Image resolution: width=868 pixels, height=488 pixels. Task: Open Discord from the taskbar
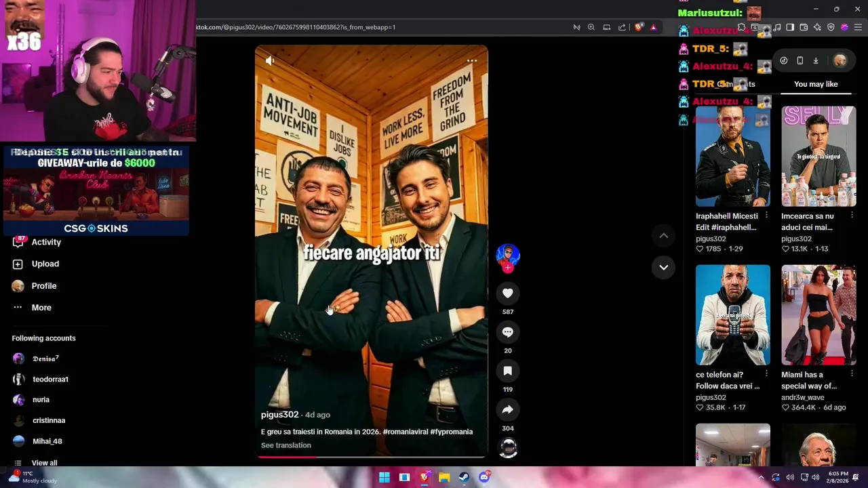point(484,477)
